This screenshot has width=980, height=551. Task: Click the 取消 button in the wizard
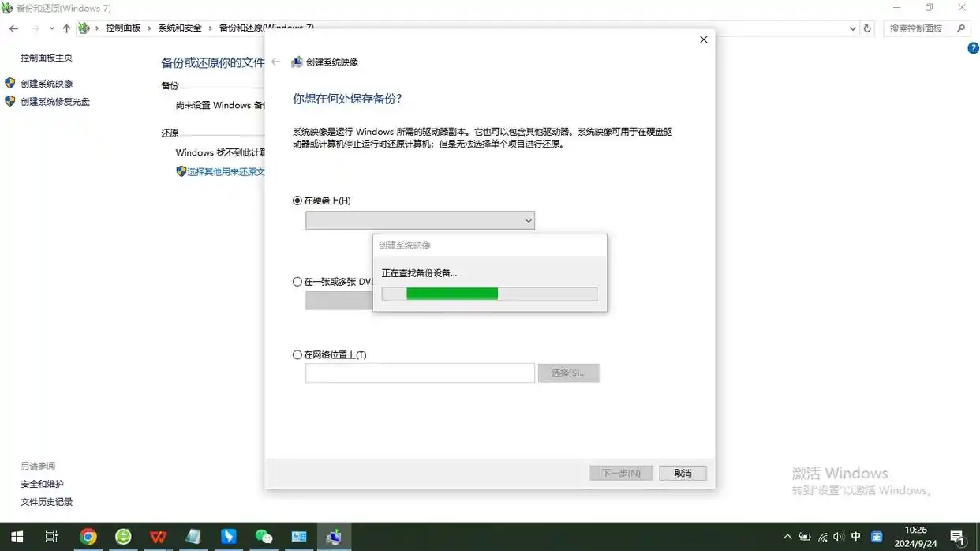click(x=683, y=472)
